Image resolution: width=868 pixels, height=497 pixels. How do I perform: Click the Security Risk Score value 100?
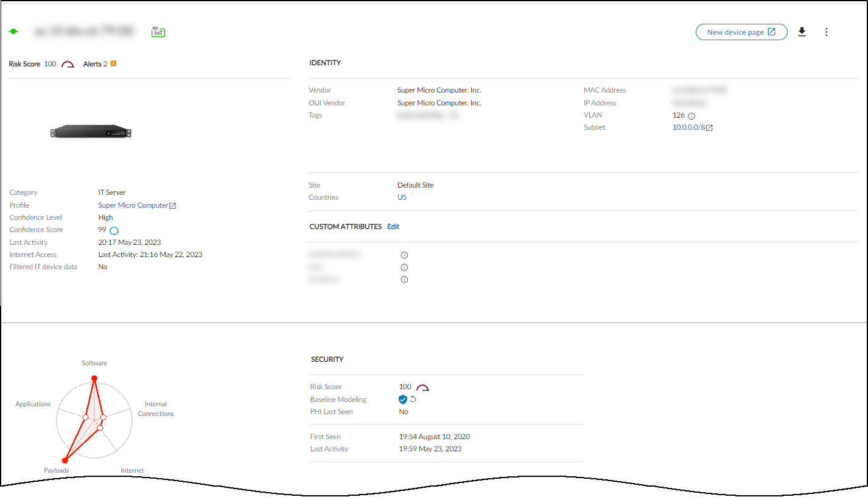coord(405,387)
